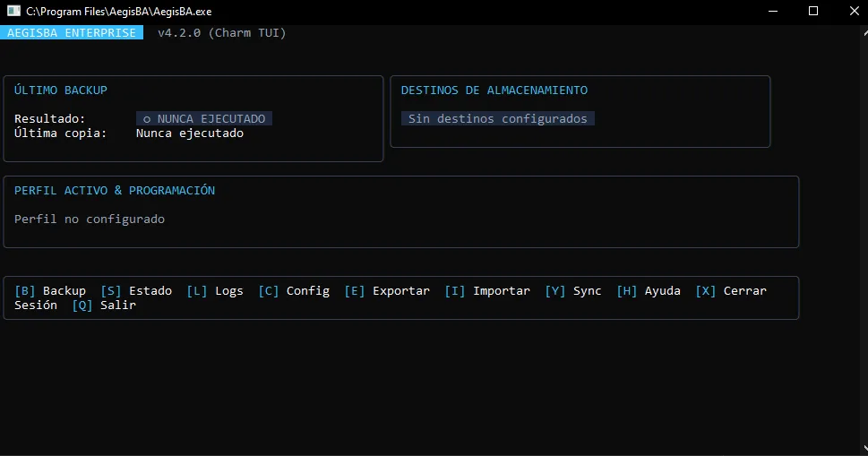
Task: Maximize the AegisBA console window
Action: click(x=813, y=11)
